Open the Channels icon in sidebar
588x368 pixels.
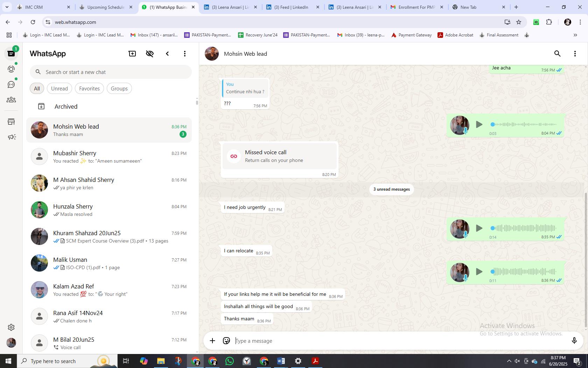click(x=11, y=84)
